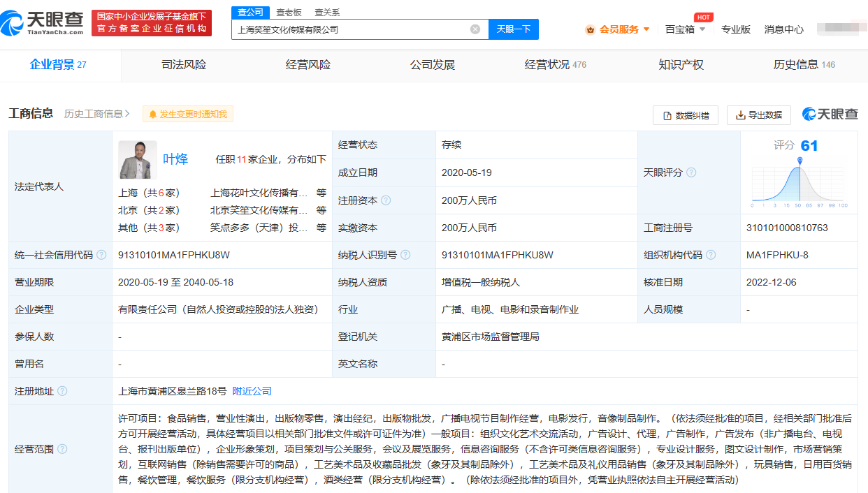Click help icon beside 注册地址
Viewport: 868px width, 493px height.
click(x=62, y=391)
